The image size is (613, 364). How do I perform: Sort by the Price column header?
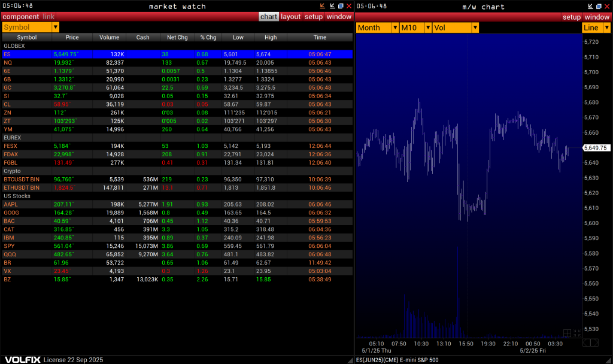pos(72,37)
